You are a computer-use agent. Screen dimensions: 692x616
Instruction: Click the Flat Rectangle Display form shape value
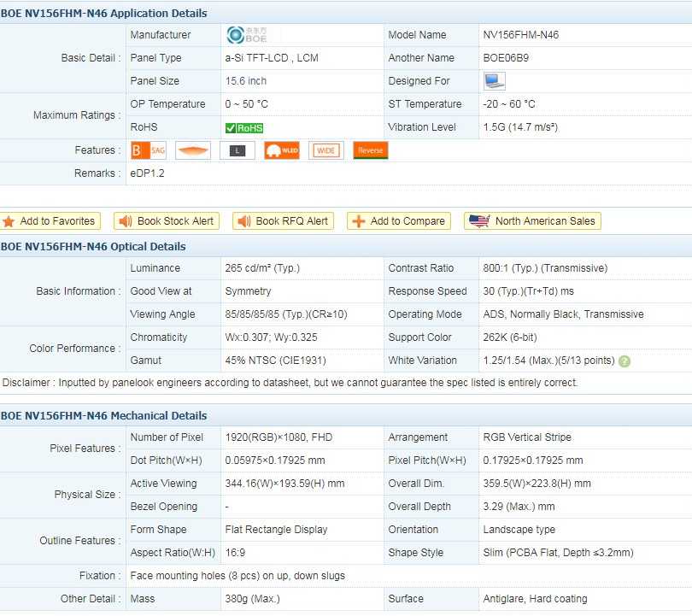pos(276,530)
